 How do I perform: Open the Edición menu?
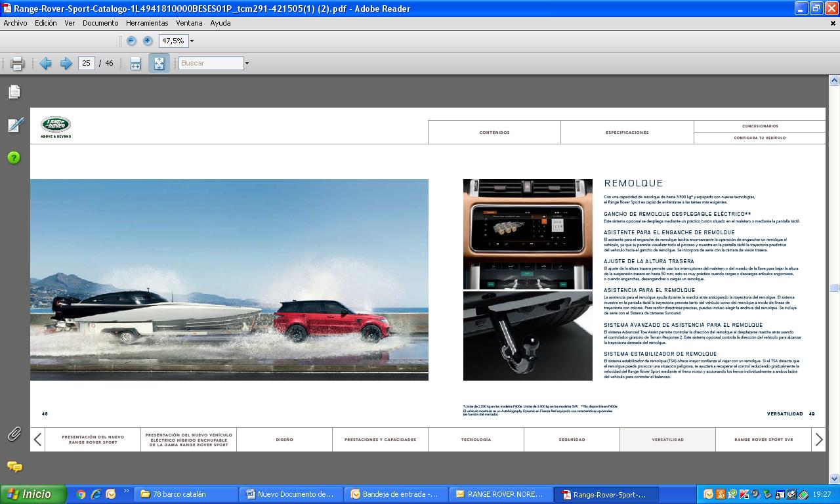click(46, 23)
